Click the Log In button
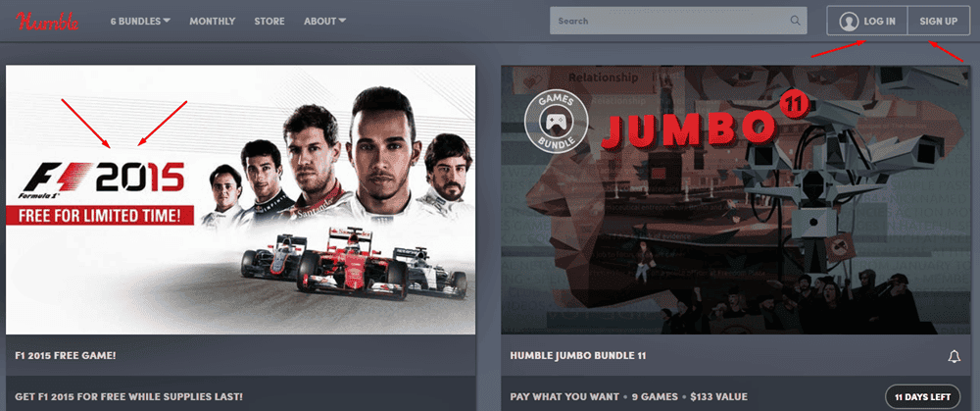 [x=867, y=21]
